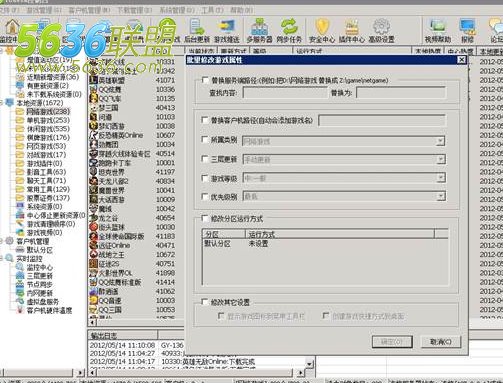503x383 pixels.
Task: Tick the 所属类别 checkbox
Action: [205, 140]
